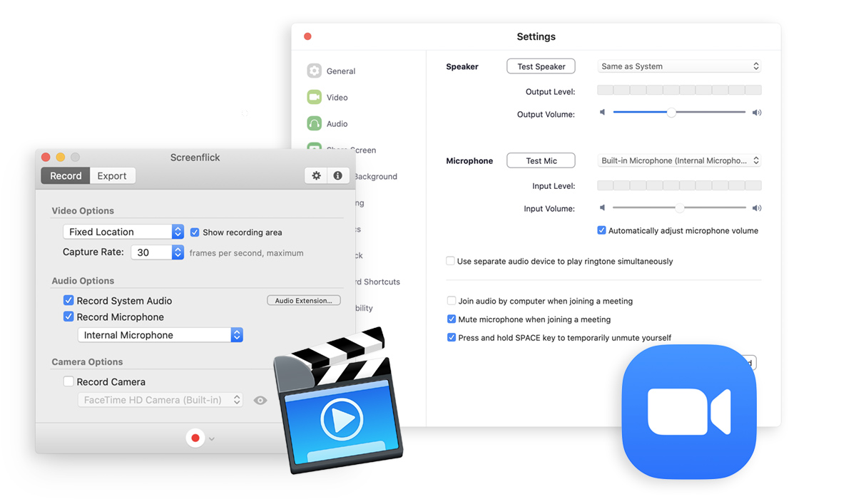This screenshot has width=856, height=504.
Task: Toggle Show recording area checkbox
Action: click(x=195, y=232)
